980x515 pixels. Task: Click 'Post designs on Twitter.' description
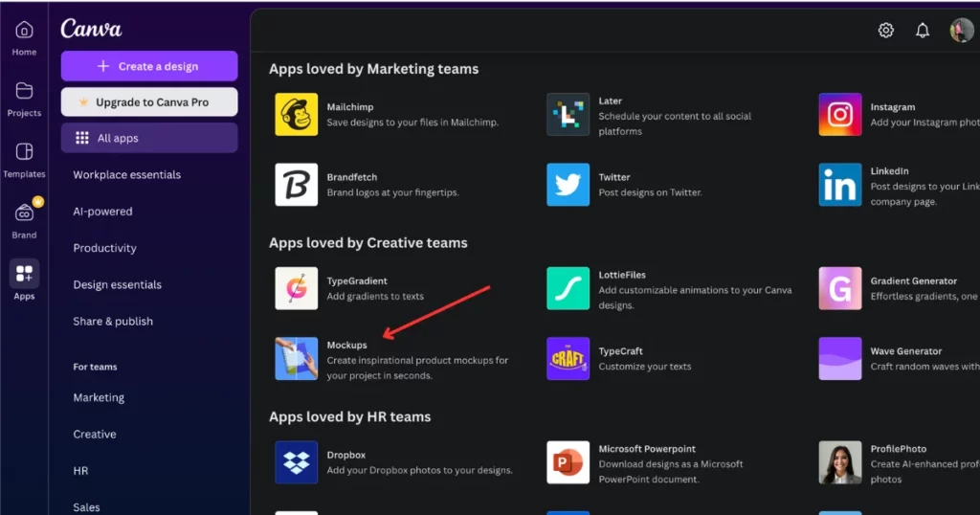click(650, 192)
